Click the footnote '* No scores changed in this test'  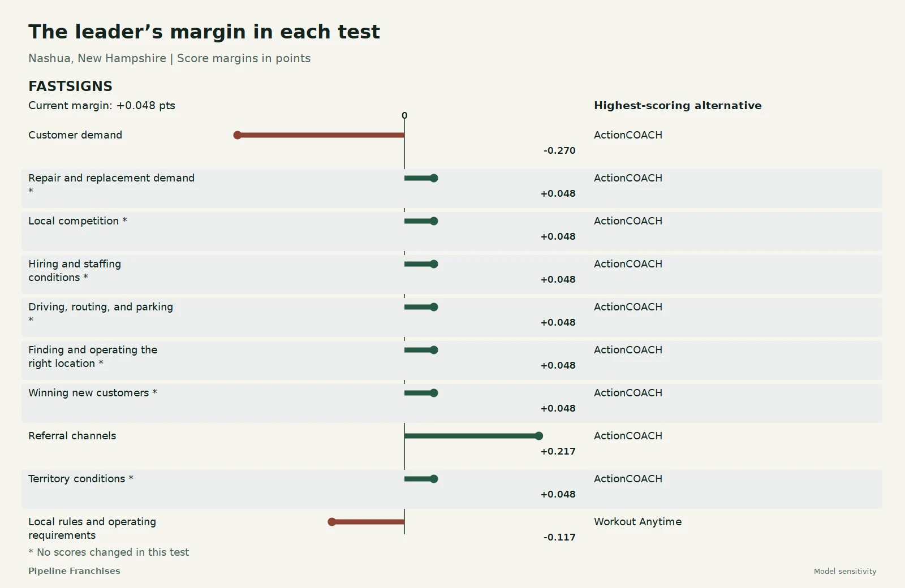point(109,552)
